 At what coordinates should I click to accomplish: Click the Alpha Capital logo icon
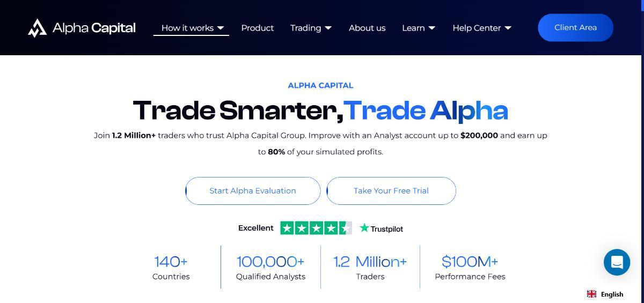coord(37,28)
